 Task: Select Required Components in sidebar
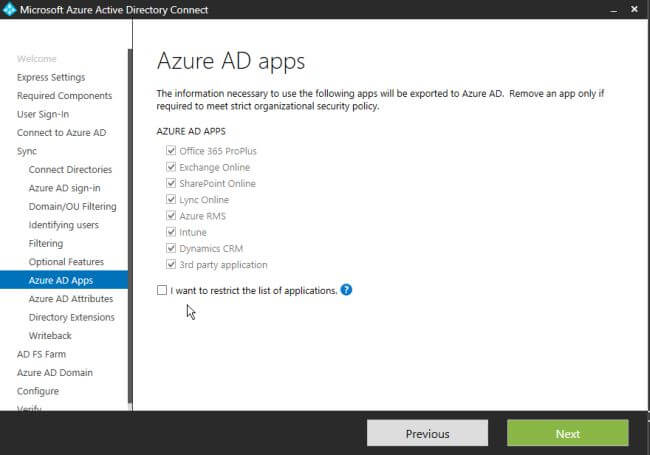64,96
